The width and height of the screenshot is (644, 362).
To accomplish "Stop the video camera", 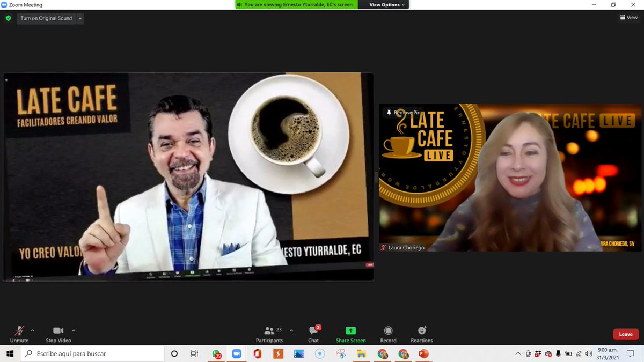I will click(58, 334).
